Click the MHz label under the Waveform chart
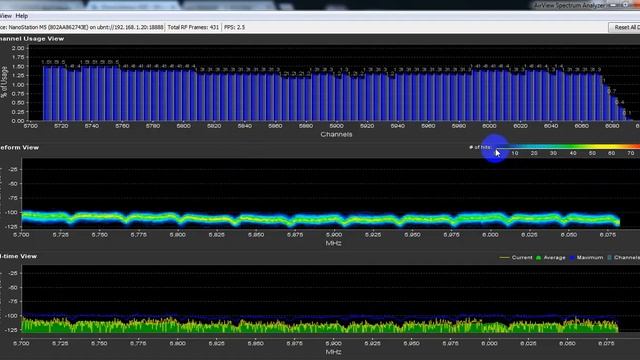The width and height of the screenshot is (640, 360). click(333, 243)
